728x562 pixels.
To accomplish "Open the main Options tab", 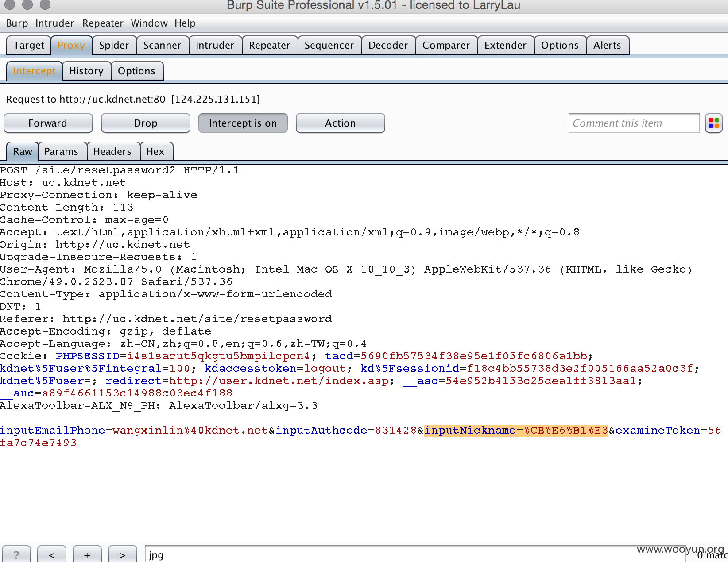I will (x=560, y=45).
